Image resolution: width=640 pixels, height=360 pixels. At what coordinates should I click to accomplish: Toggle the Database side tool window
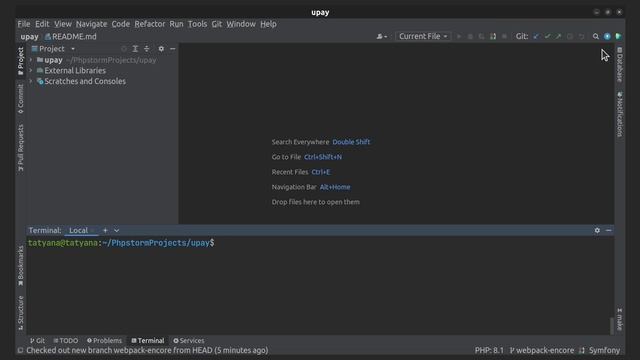[620, 64]
